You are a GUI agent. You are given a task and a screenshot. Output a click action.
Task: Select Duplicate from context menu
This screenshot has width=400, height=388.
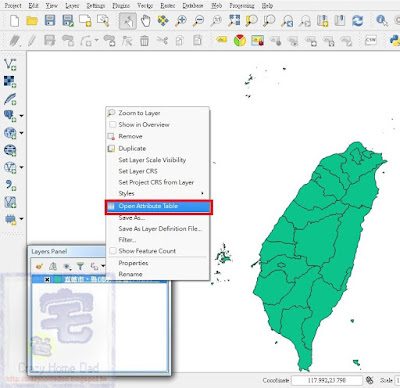point(157,148)
